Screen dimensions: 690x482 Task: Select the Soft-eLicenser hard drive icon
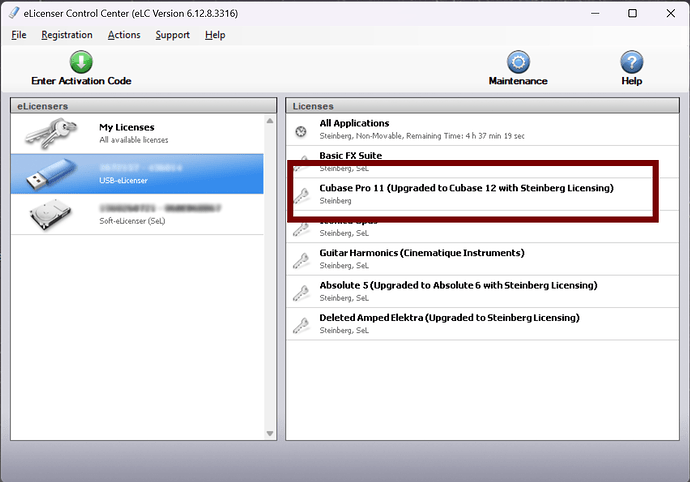click(51, 214)
